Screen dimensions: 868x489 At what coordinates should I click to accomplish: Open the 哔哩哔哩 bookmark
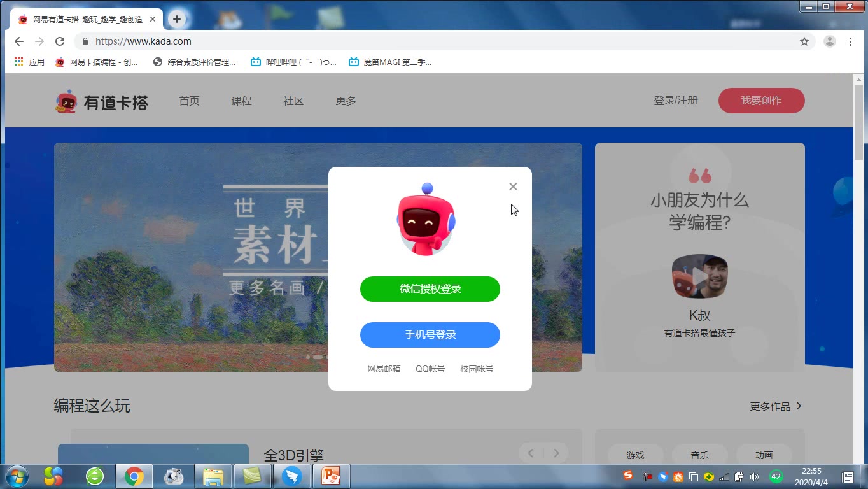tap(293, 62)
